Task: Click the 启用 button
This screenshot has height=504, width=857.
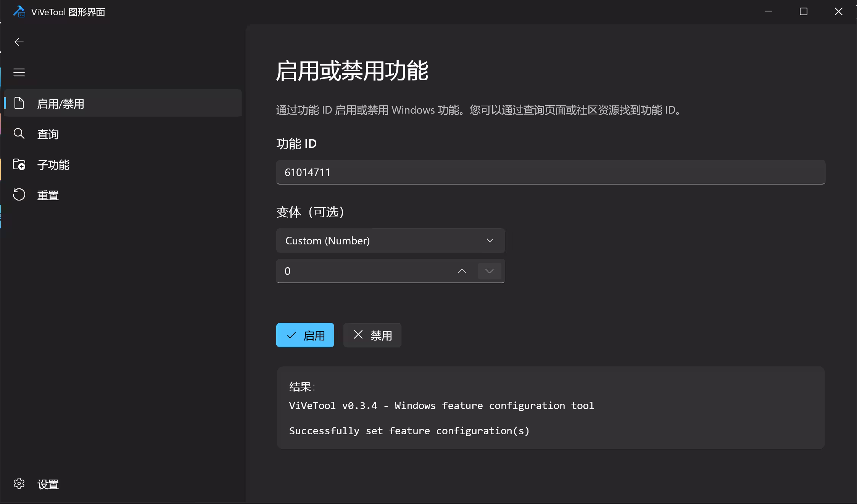Action: tap(305, 335)
